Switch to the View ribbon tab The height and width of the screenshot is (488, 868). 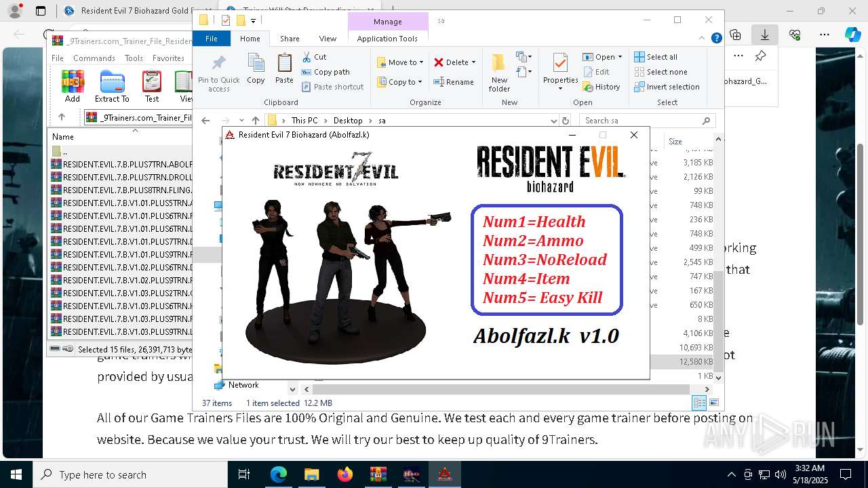tap(328, 39)
